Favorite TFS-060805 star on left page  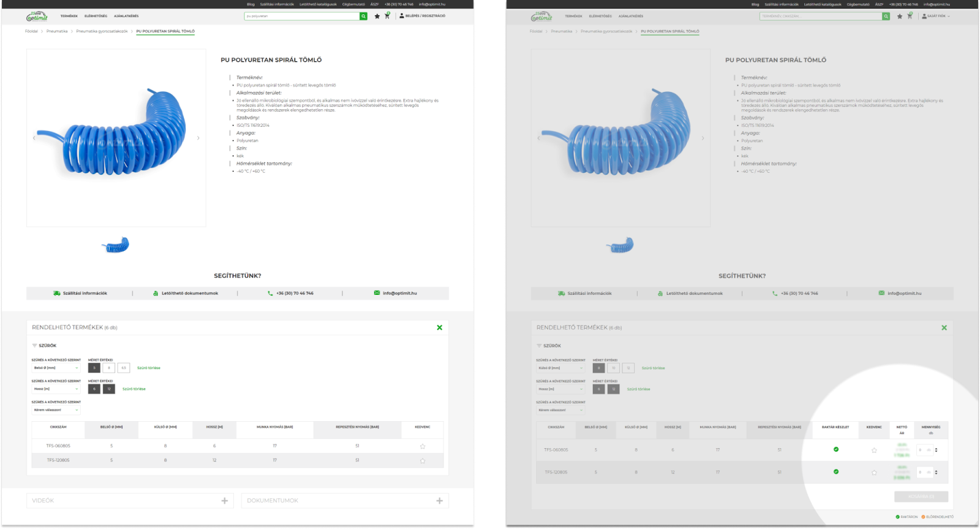click(x=423, y=446)
